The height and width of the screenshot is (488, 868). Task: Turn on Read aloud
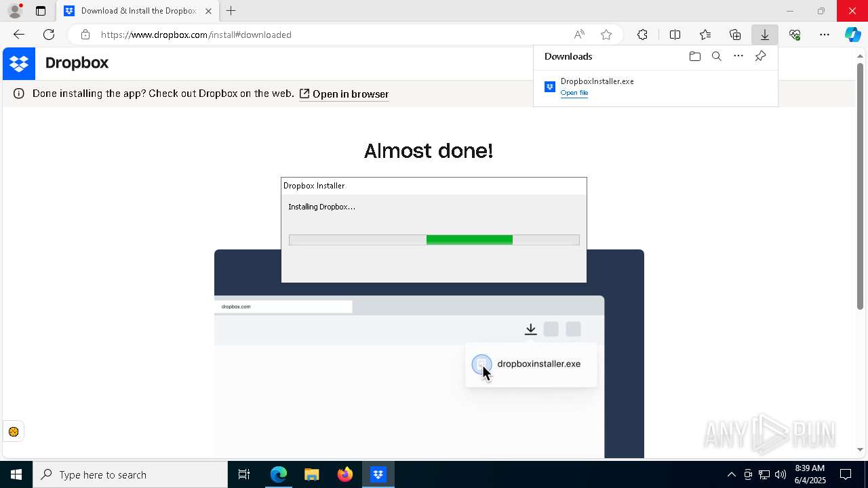(579, 35)
